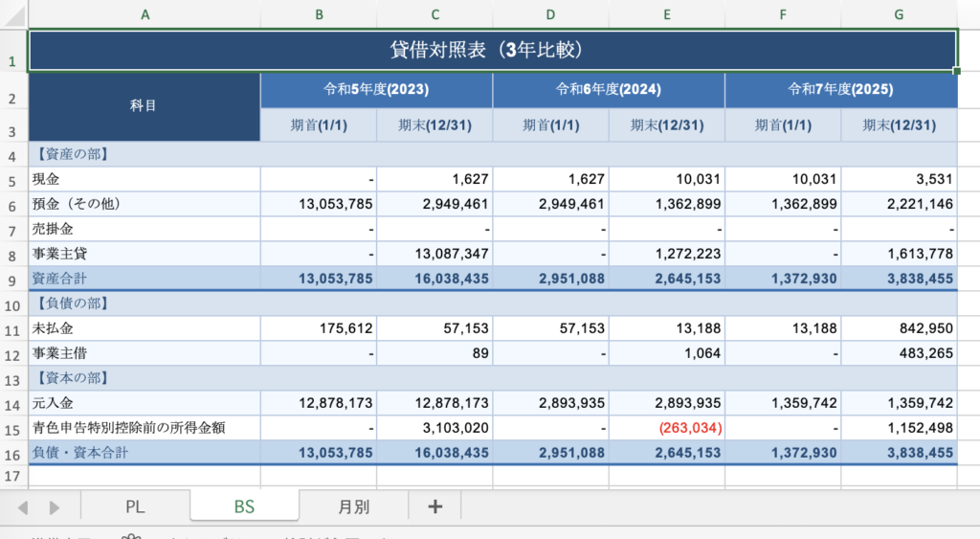
Task: Add a new sheet with plus button
Action: (x=434, y=506)
